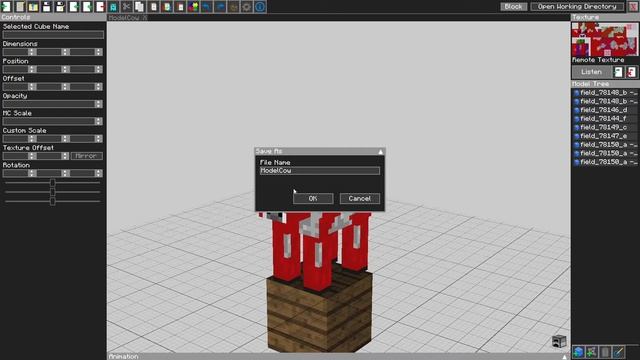Click the Copy icon in toolbar
Image resolution: width=640 pixels, height=360 pixels.
140,7
